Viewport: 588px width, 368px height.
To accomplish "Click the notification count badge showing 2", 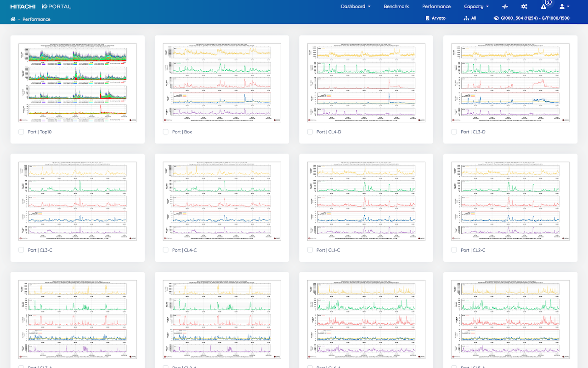I will (548, 2).
